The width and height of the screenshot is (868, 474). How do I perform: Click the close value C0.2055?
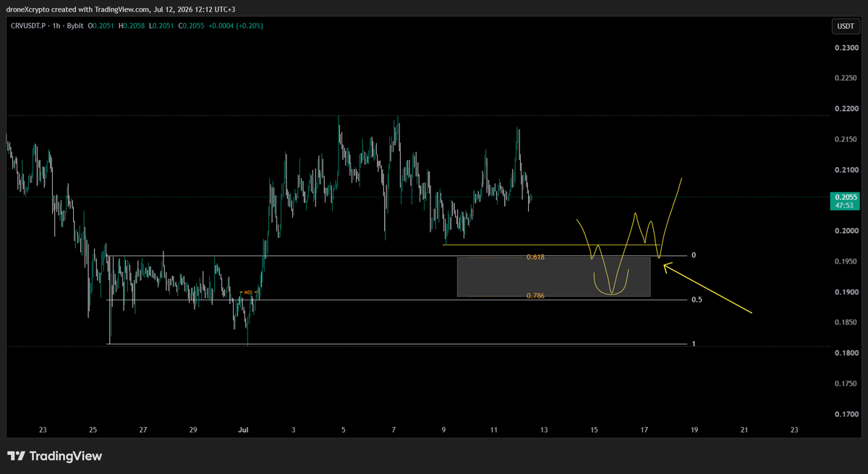[x=191, y=26]
